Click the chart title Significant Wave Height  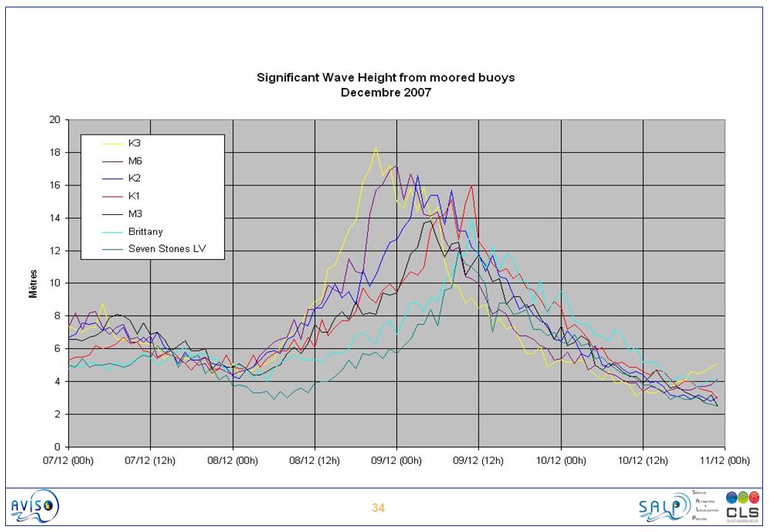(386, 78)
